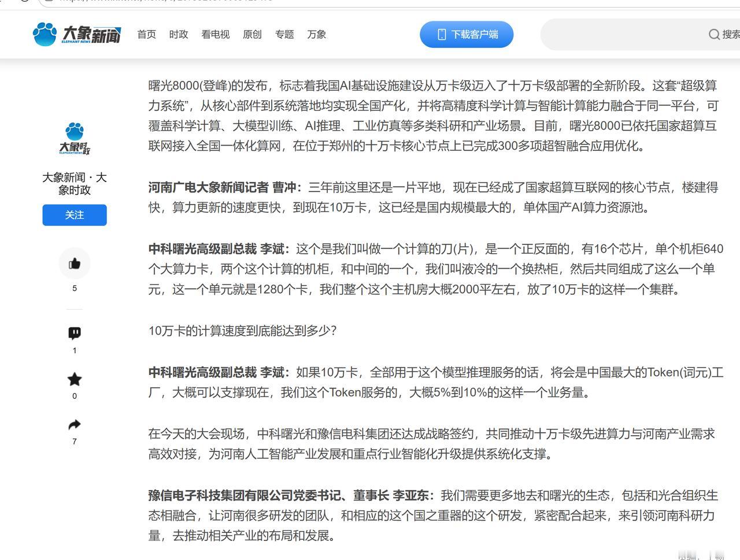The width and height of the screenshot is (740, 560).
Task: Follow the author with the 关注 button
Action: pyautogui.click(x=75, y=215)
